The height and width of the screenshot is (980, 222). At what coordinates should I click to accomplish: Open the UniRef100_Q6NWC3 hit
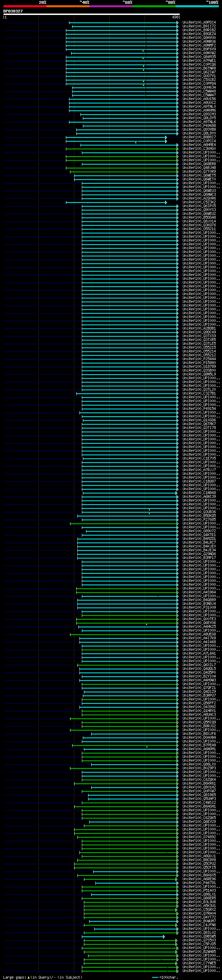coord(199,195)
